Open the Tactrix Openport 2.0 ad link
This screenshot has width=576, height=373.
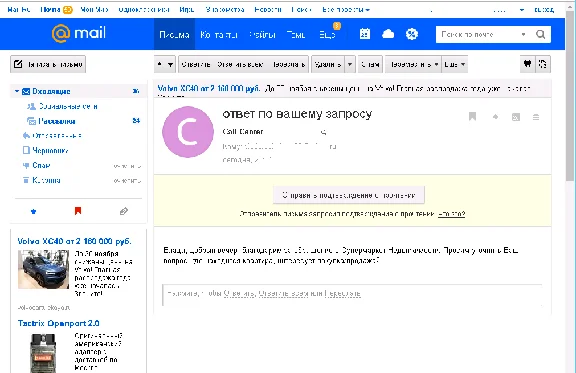58,323
